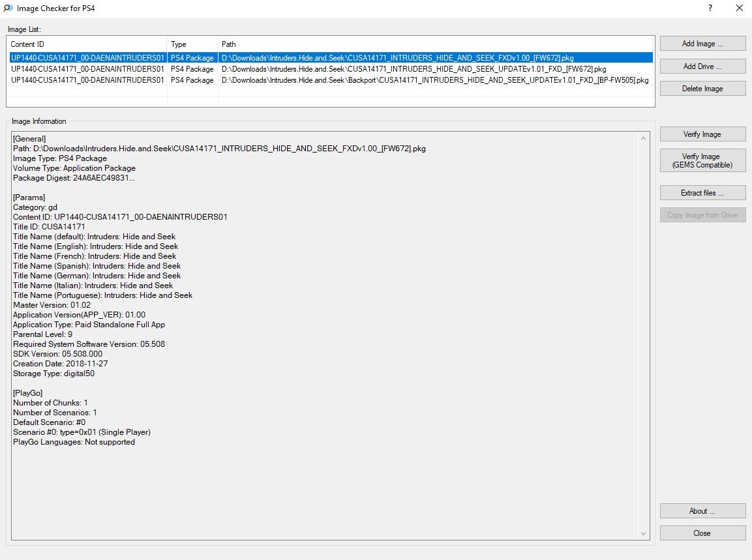Click the Number of Chunks: 1 line
Image resolution: width=752 pixels, height=560 pixels.
(x=50, y=403)
